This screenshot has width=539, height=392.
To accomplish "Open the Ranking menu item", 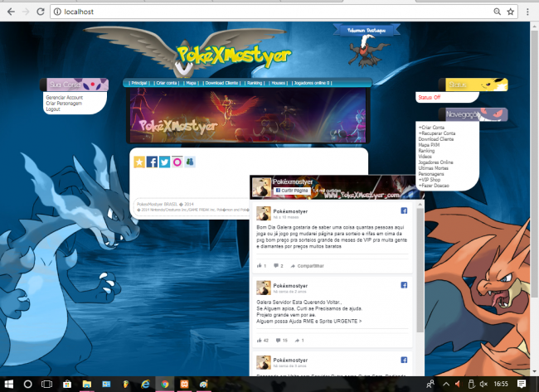I will tap(255, 83).
